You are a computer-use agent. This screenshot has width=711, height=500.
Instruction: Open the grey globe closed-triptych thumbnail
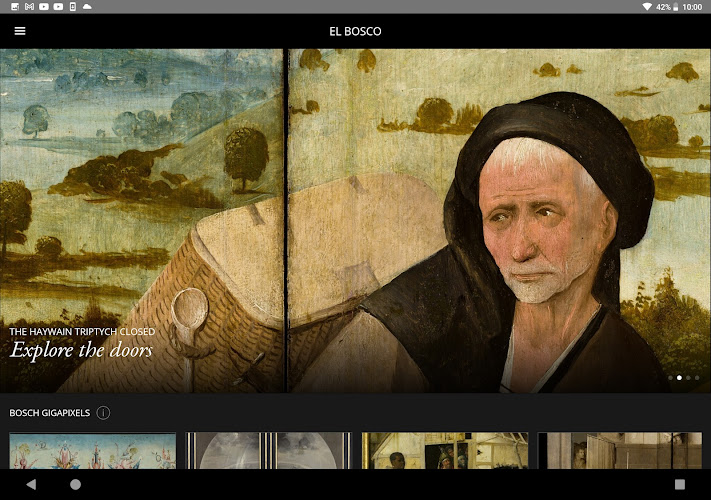[268, 451]
